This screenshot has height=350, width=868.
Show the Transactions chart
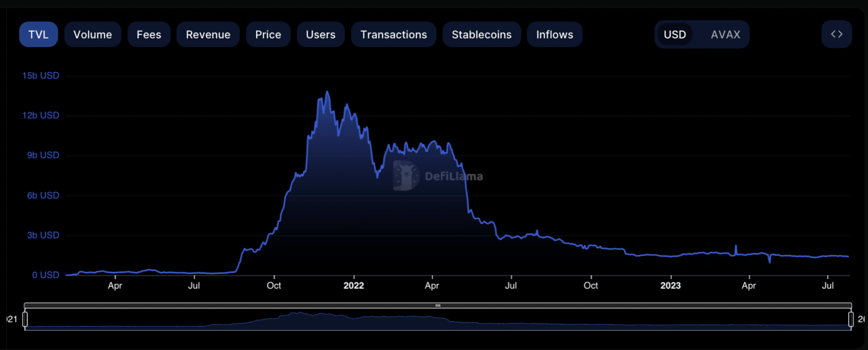coord(393,34)
